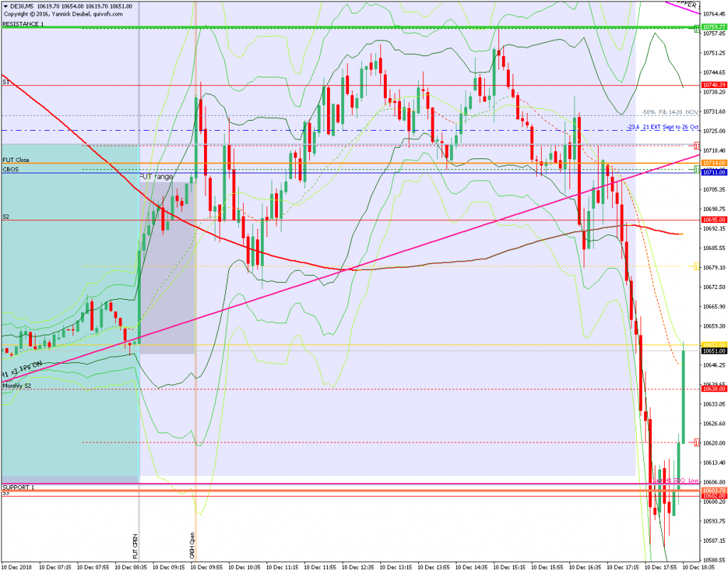Click the blue 10711.00 price tag

[x=713, y=172]
